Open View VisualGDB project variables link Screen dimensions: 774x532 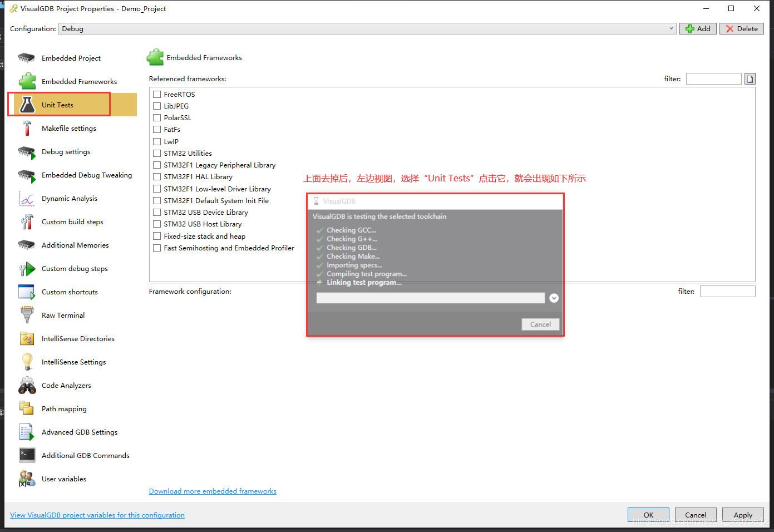click(97, 515)
